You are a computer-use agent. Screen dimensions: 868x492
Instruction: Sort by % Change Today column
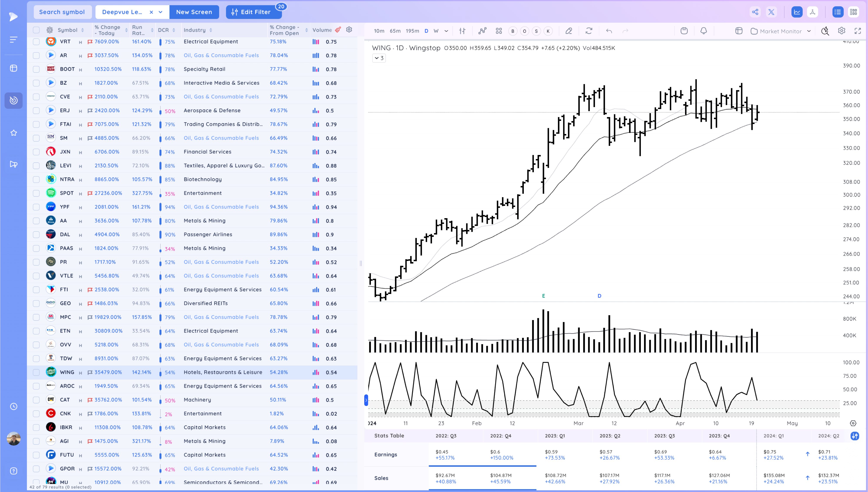tap(126, 30)
